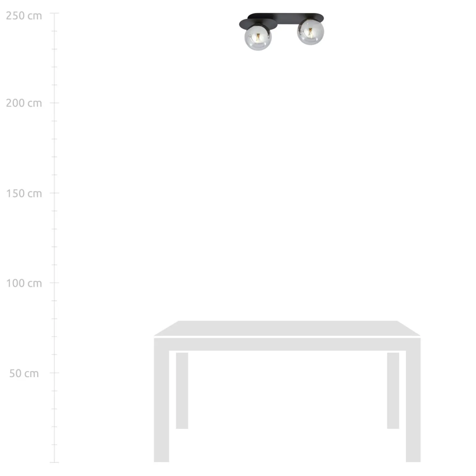The width and height of the screenshot is (476, 476).
Task: Click the table's front right leg
Action: [413, 406]
